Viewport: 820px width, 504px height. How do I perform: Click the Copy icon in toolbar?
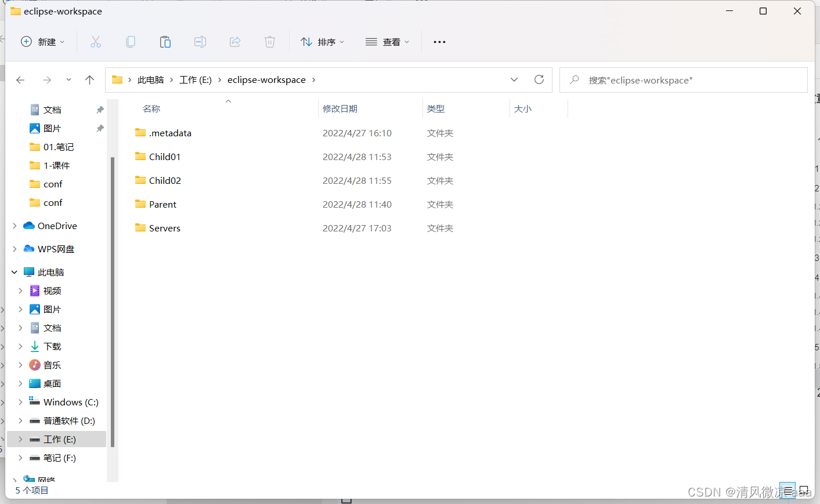pos(131,42)
